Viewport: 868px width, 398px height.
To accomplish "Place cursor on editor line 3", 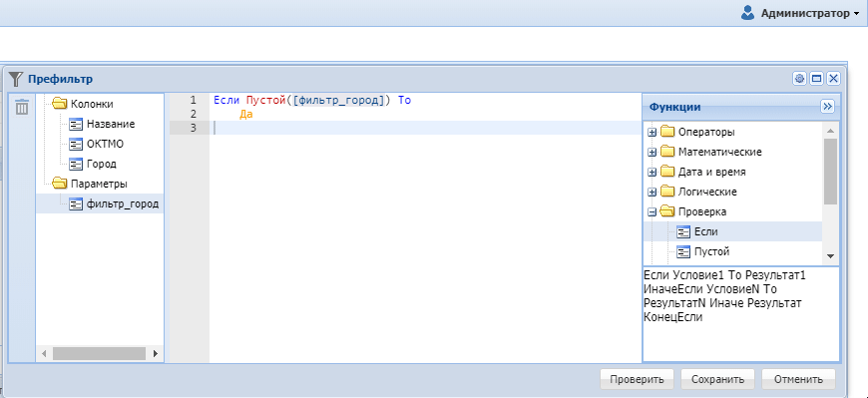I will coord(425,128).
